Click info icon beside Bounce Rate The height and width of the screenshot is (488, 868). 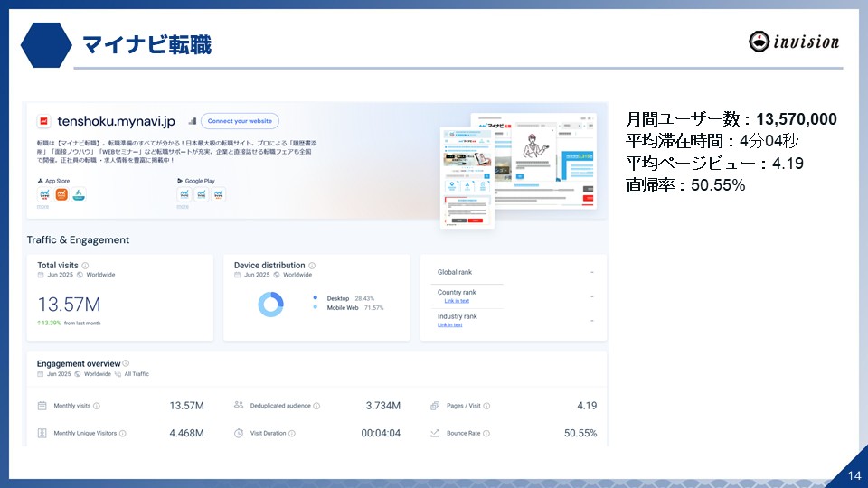click(x=486, y=434)
